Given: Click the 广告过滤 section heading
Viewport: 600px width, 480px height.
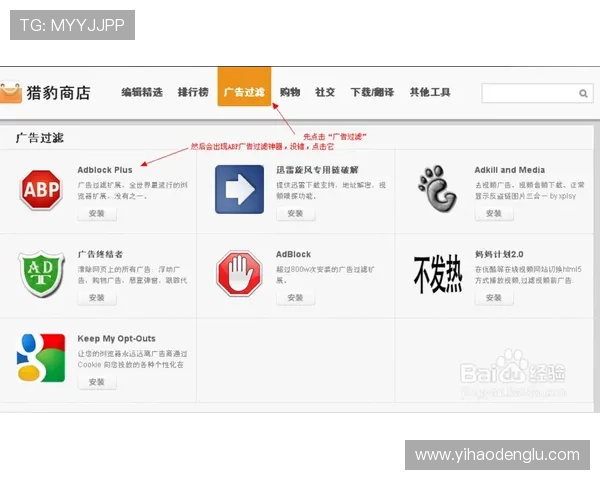Looking at the screenshot, I should [x=40, y=138].
